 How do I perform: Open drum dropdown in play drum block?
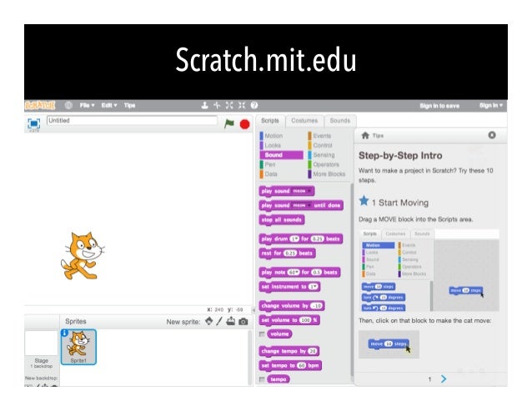294,238
